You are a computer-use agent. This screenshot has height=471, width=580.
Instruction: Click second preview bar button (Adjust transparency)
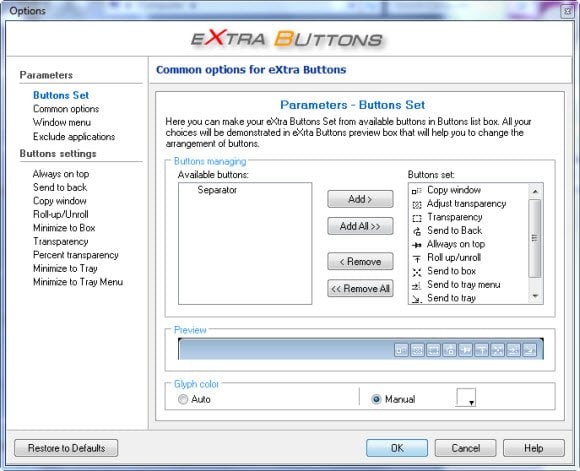417,350
